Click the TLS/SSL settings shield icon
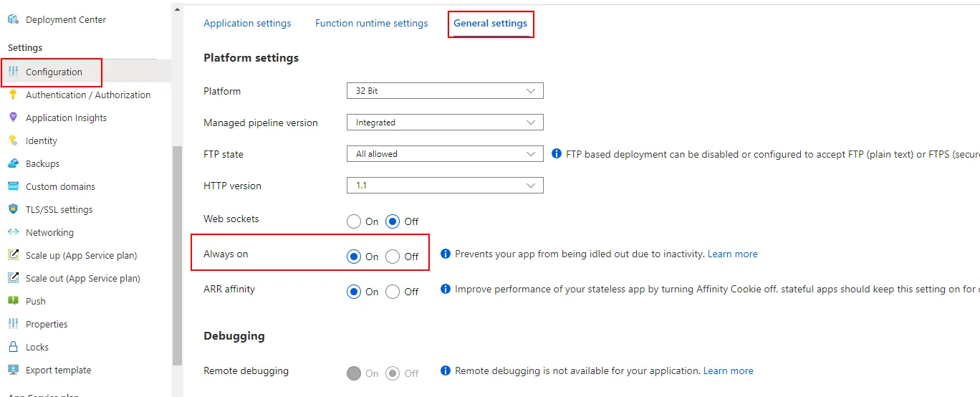Image resolution: width=980 pixels, height=397 pixels. pyautogui.click(x=13, y=209)
